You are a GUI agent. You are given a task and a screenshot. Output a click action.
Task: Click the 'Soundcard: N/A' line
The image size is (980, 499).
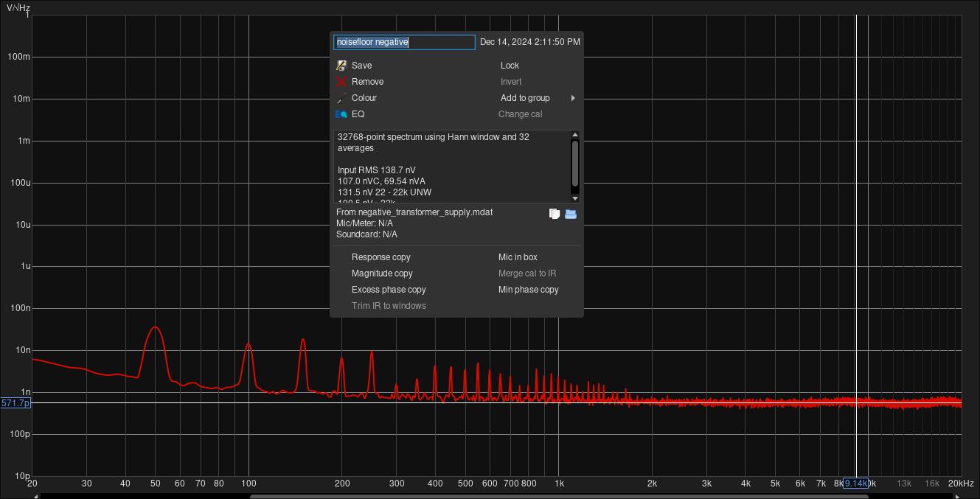pos(366,234)
